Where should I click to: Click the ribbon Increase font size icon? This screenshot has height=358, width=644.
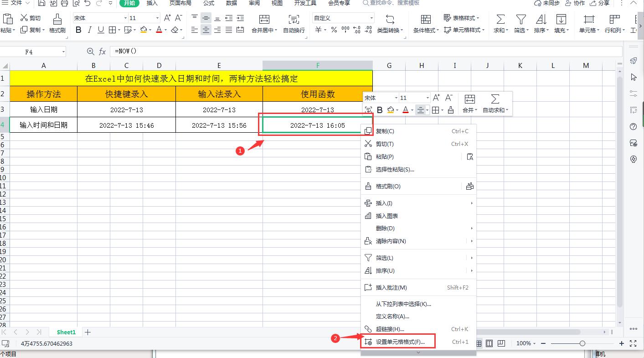click(x=167, y=18)
